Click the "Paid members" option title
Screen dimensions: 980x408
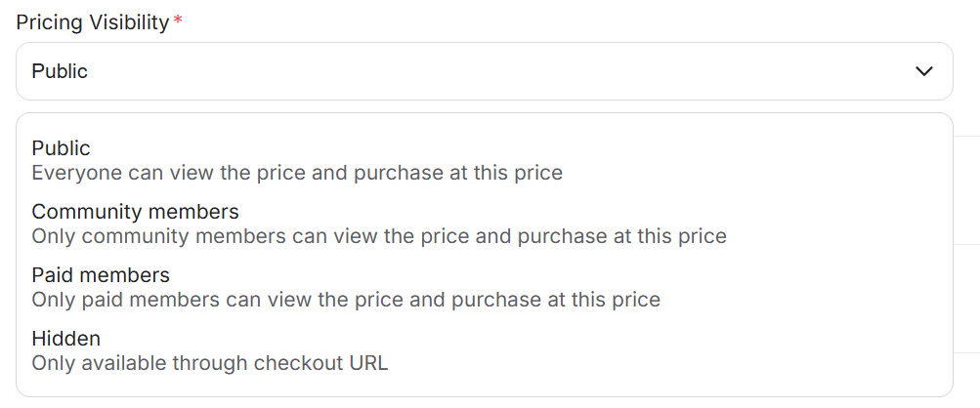coord(101,275)
